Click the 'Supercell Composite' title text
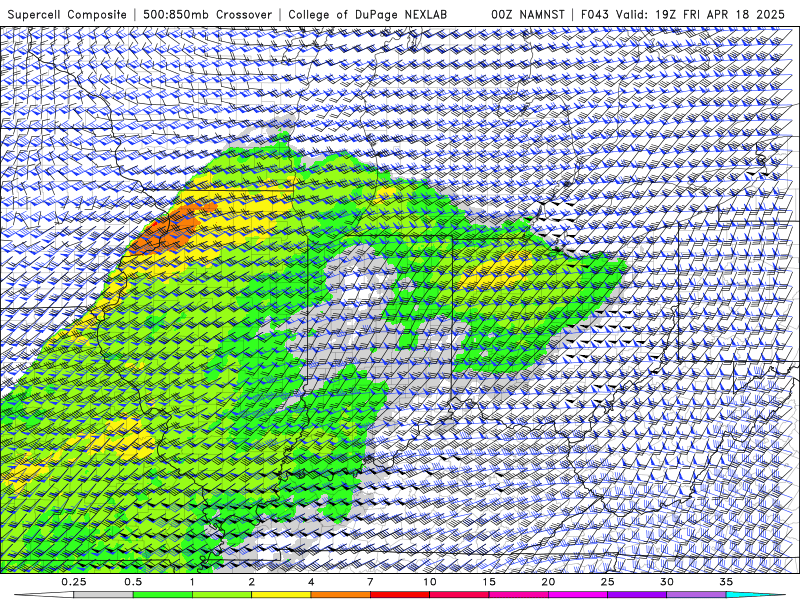This screenshot has height=600, width=800. click(67, 14)
